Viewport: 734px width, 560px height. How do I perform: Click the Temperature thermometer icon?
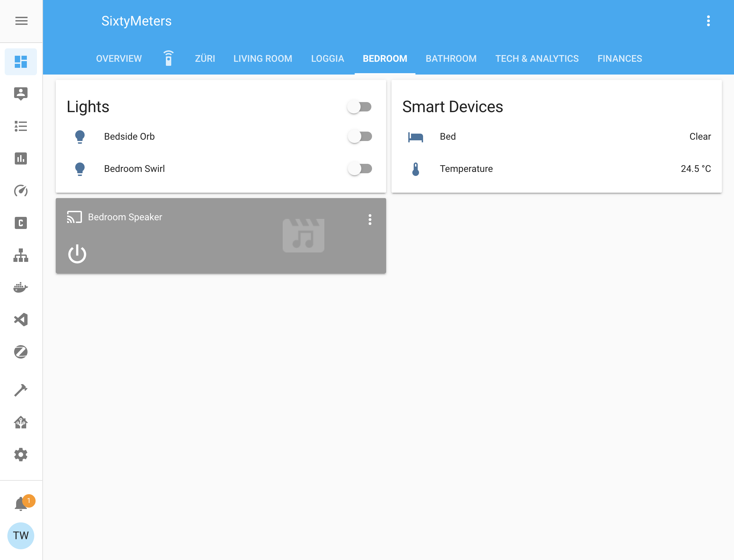(x=416, y=169)
